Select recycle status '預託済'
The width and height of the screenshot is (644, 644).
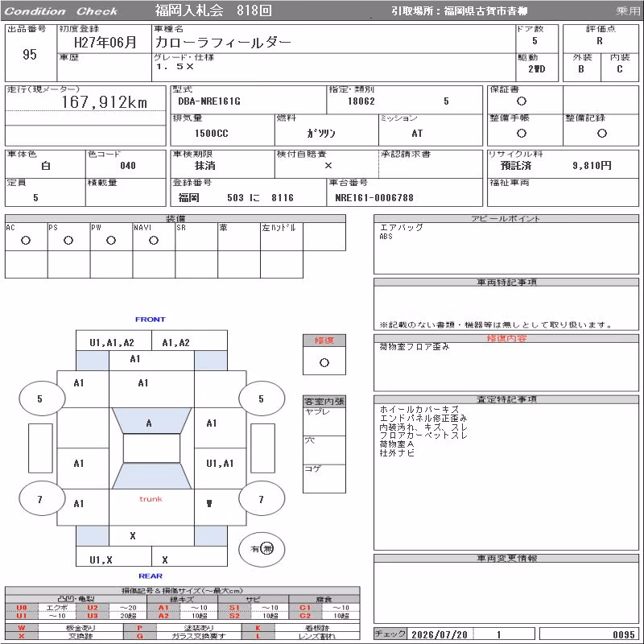coord(516,166)
